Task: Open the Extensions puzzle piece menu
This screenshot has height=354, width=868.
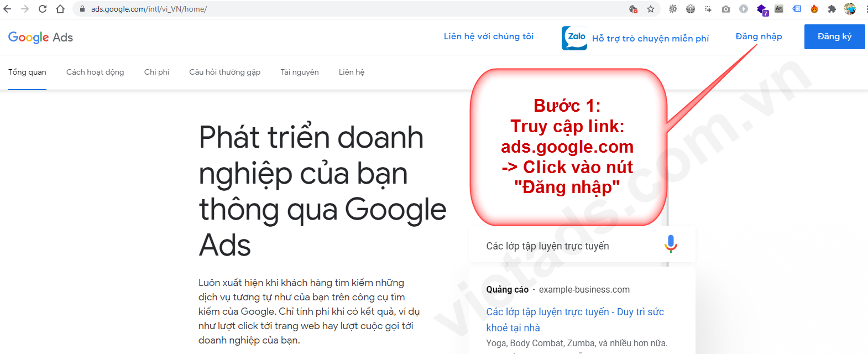Action: pos(832,9)
